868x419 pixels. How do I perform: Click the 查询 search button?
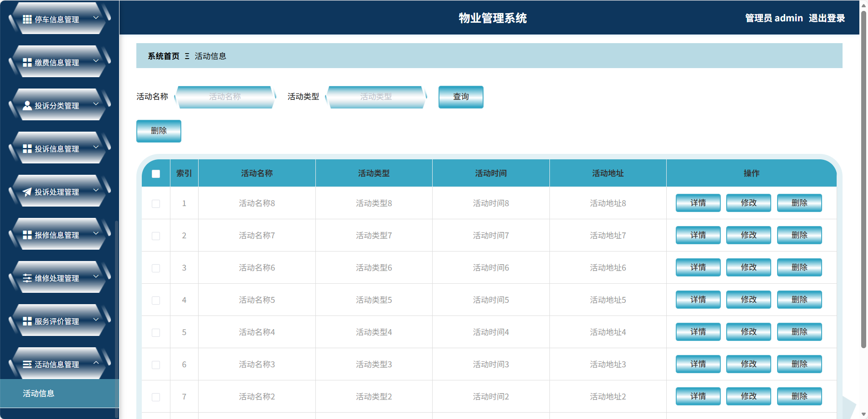pos(461,97)
